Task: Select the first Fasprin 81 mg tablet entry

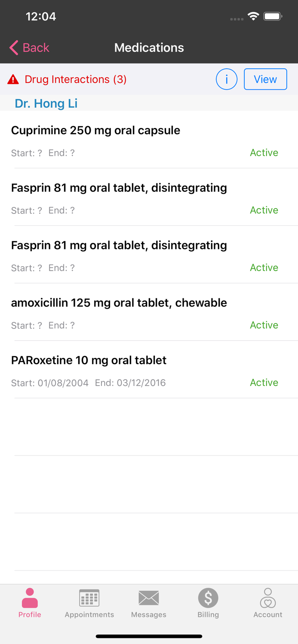Action: pyautogui.click(x=119, y=188)
